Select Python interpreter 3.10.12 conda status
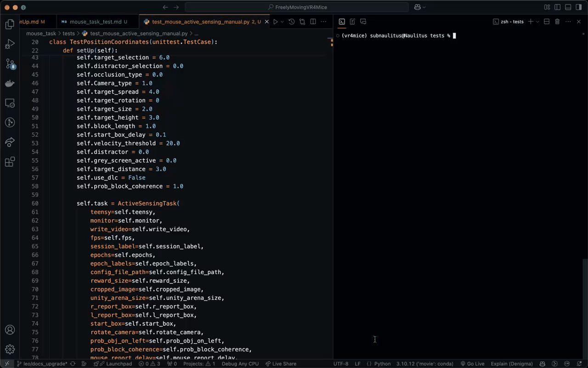588x368 pixels. tap(426, 364)
